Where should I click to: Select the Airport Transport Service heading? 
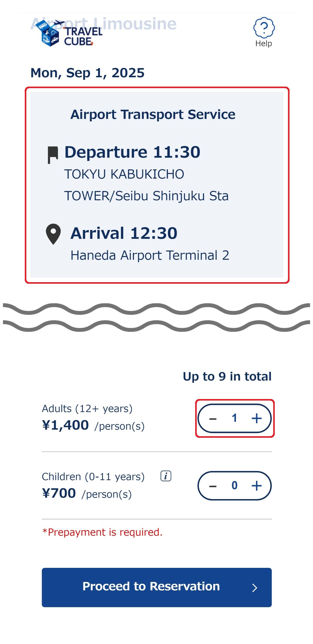[153, 114]
